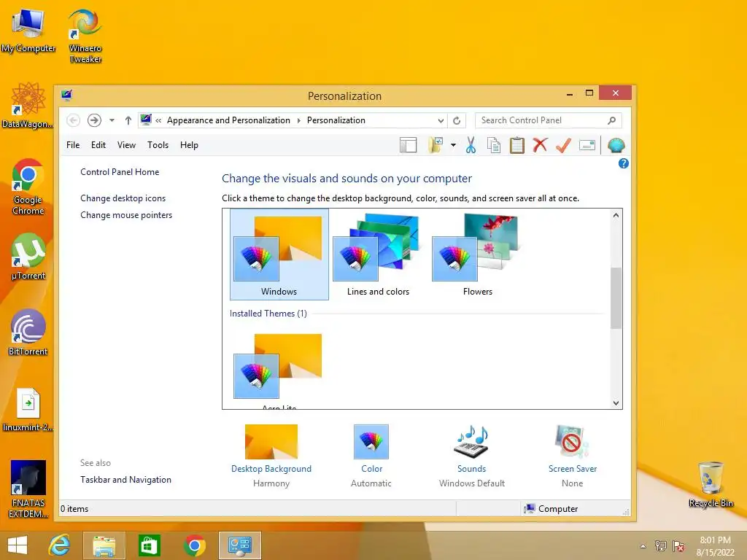Click Computer label in status bar
Viewport: 747px width, 560px height.
pyautogui.click(x=557, y=509)
